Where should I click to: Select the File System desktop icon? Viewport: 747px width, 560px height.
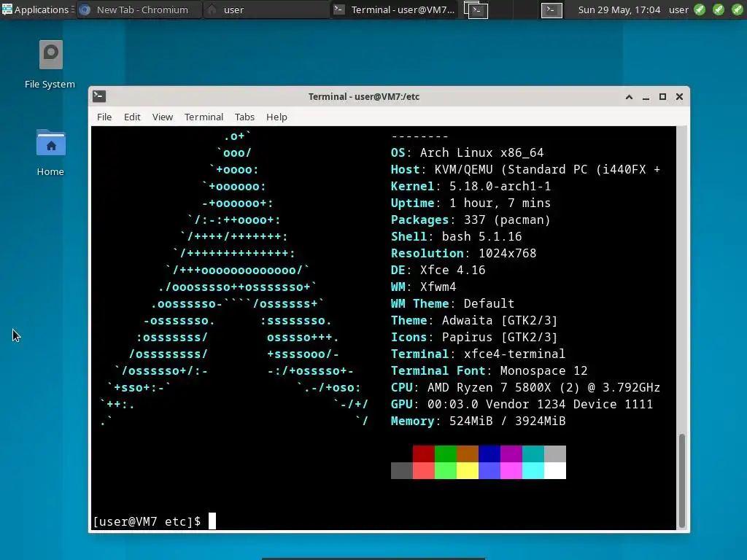pyautogui.click(x=50, y=64)
